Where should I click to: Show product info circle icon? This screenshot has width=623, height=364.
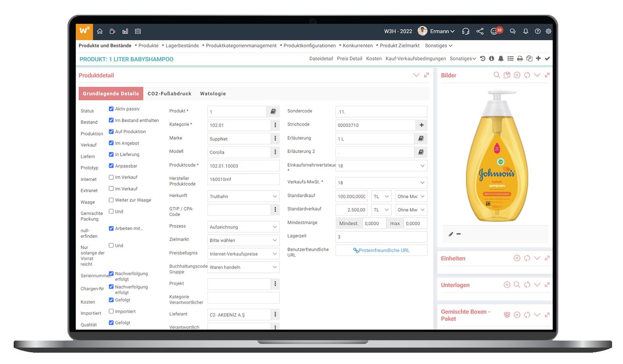[491, 59]
